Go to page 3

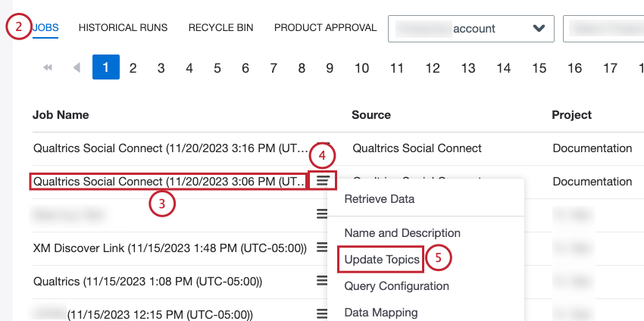coord(161,67)
